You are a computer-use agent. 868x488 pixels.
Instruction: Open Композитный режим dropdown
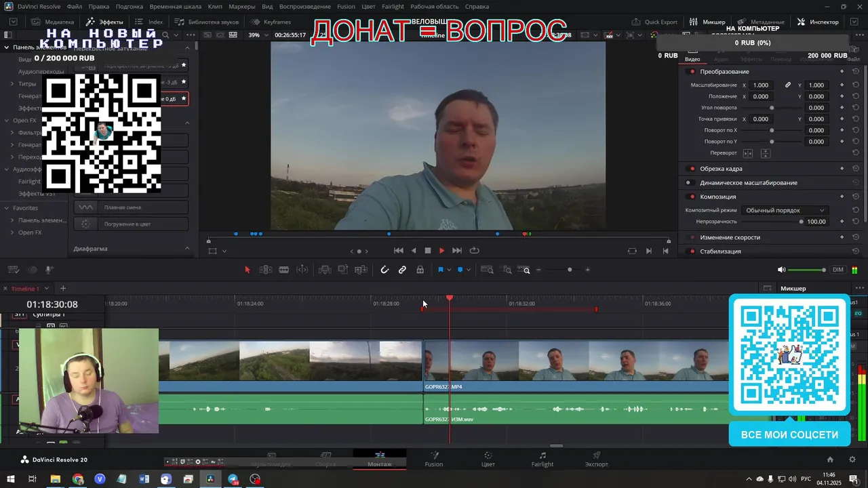pos(784,210)
